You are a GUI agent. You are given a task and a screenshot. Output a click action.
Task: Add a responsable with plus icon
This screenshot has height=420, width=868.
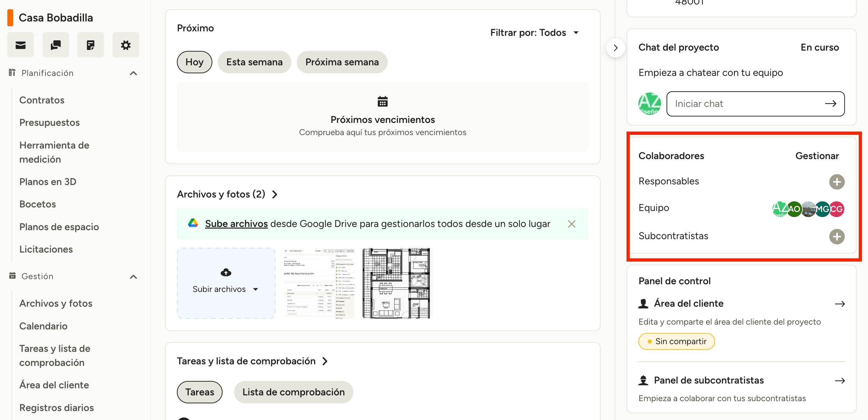[837, 182]
